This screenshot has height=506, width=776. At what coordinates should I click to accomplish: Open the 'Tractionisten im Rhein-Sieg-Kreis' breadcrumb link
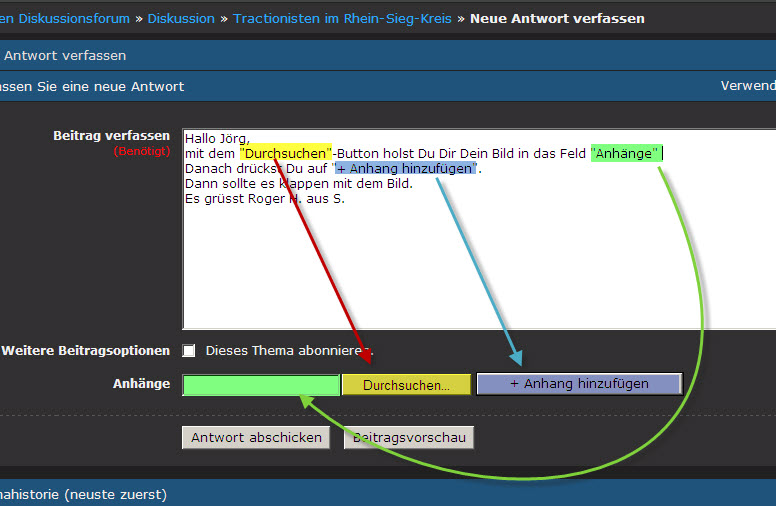point(342,18)
